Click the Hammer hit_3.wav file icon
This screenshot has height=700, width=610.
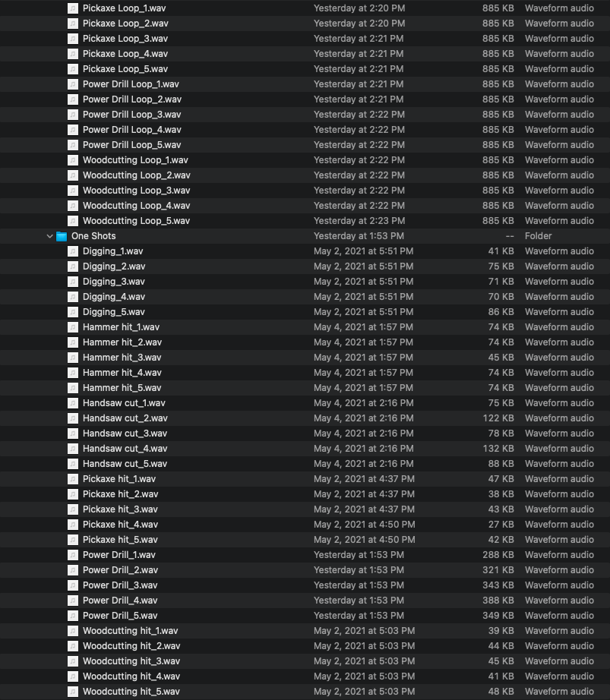[73, 358]
